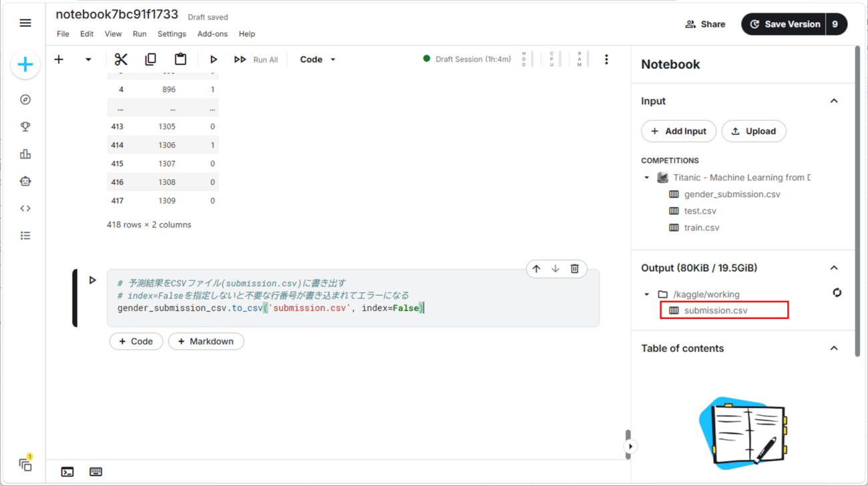Click the Run All button
This screenshot has height=486, width=868.
pos(256,59)
